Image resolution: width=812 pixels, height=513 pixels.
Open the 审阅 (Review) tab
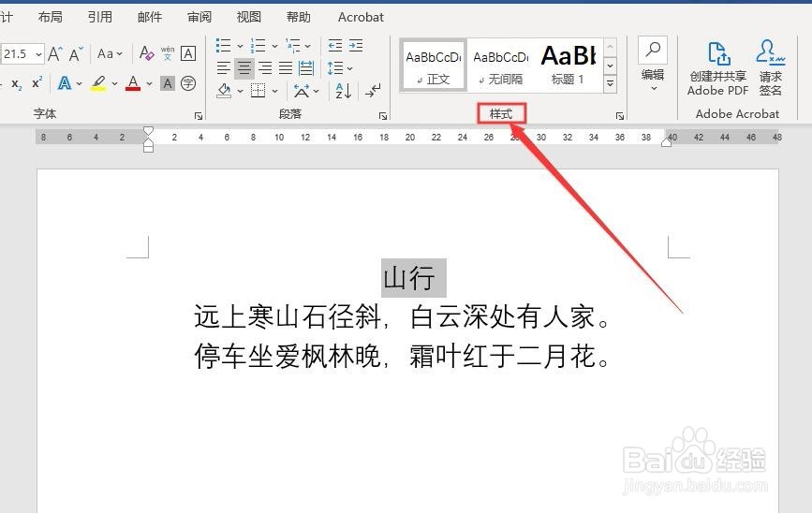click(x=199, y=17)
